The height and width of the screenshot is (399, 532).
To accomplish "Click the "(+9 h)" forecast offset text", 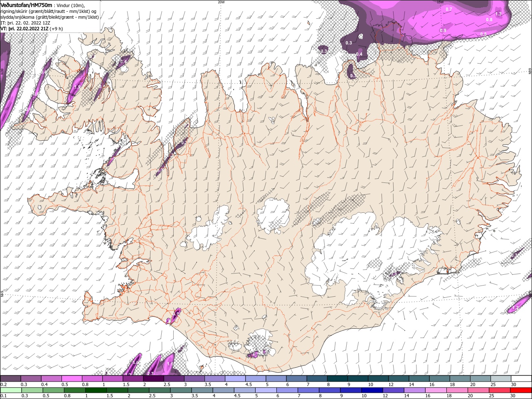I will [56, 29].
